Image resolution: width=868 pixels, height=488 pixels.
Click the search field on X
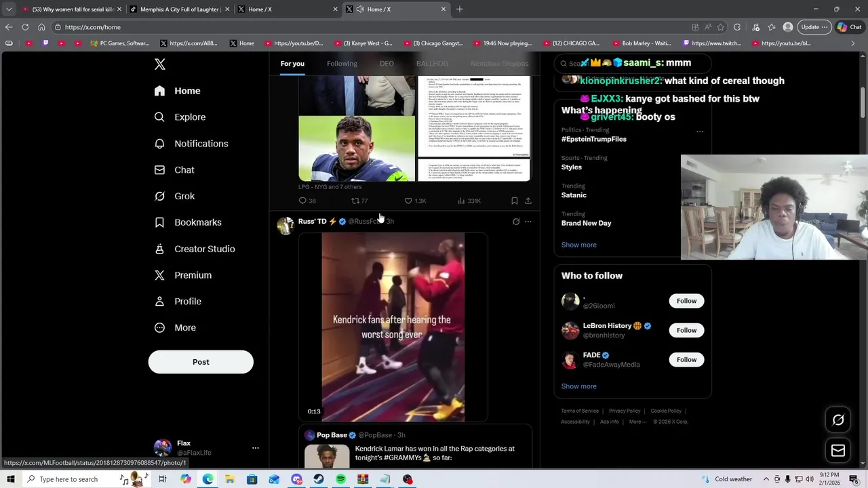632,63
